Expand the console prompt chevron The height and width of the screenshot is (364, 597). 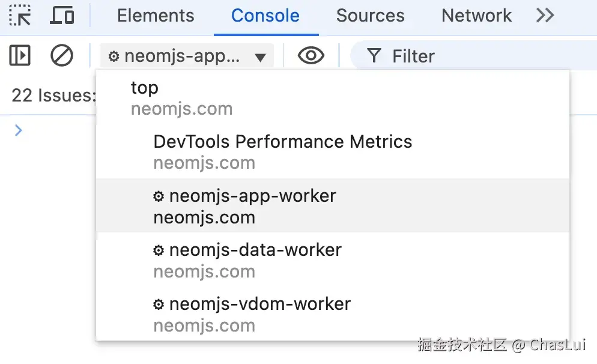pos(18,130)
